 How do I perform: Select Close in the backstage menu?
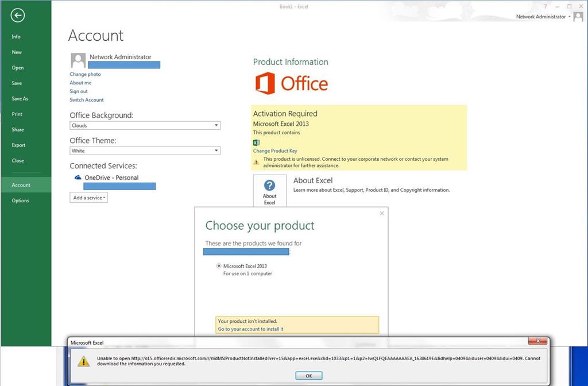click(18, 161)
